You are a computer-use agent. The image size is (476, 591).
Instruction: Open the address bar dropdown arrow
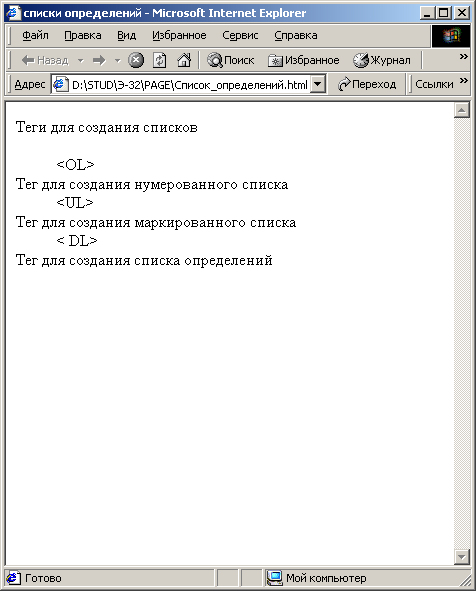tap(318, 84)
